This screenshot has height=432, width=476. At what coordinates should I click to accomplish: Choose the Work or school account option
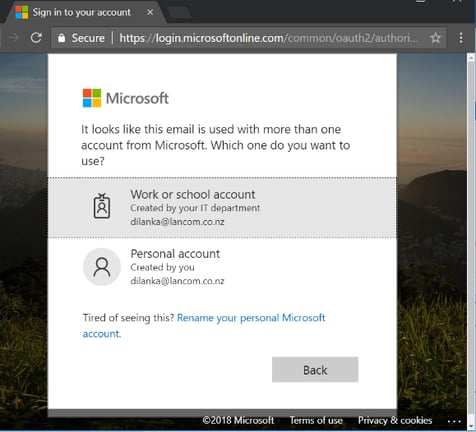(x=222, y=208)
